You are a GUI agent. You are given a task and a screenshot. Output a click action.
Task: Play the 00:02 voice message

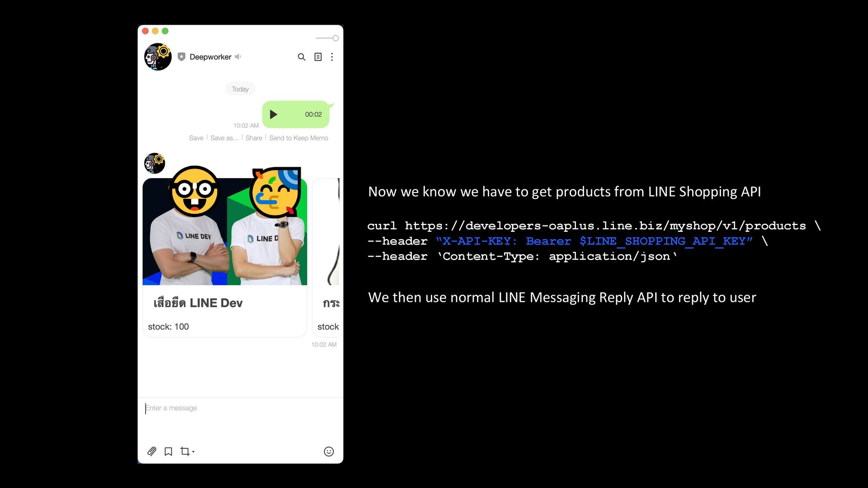274,114
